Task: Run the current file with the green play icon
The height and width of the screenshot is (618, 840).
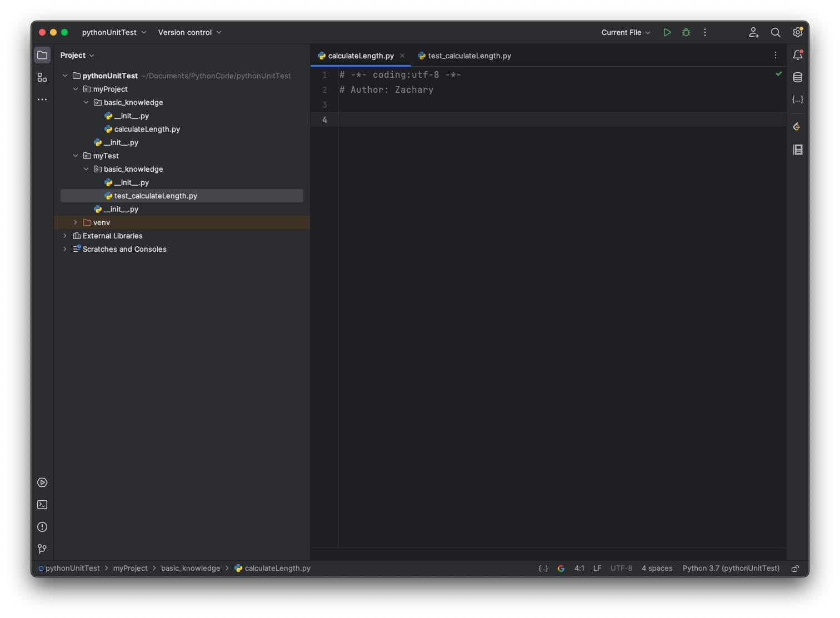Action: (x=667, y=32)
